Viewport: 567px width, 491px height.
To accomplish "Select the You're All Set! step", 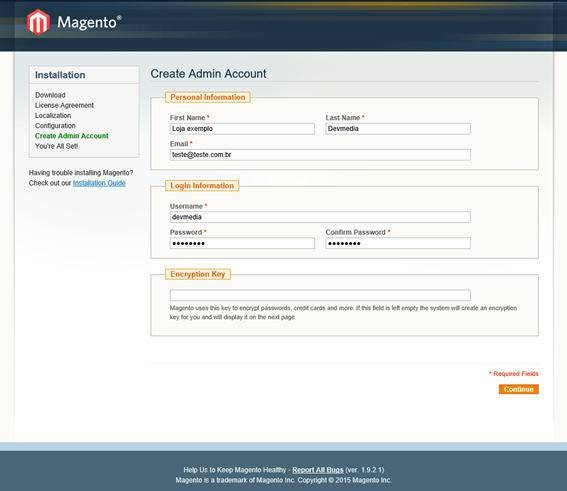I will tap(56, 146).
